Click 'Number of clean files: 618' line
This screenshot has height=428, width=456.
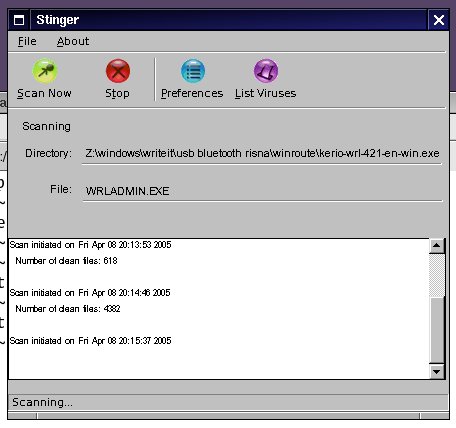pyautogui.click(x=66, y=261)
